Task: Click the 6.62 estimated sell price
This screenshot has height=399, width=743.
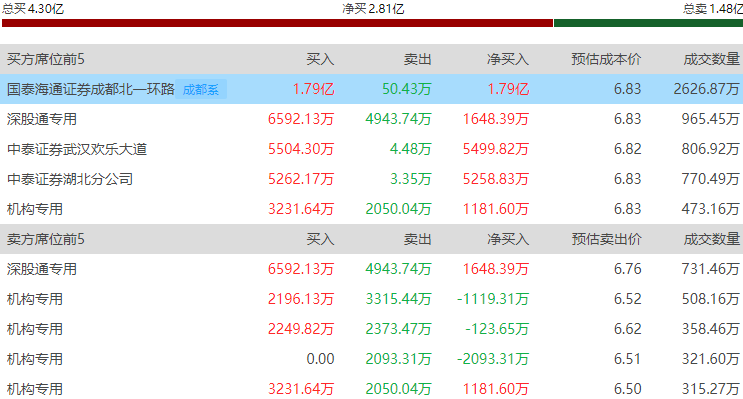Action: [x=627, y=329]
